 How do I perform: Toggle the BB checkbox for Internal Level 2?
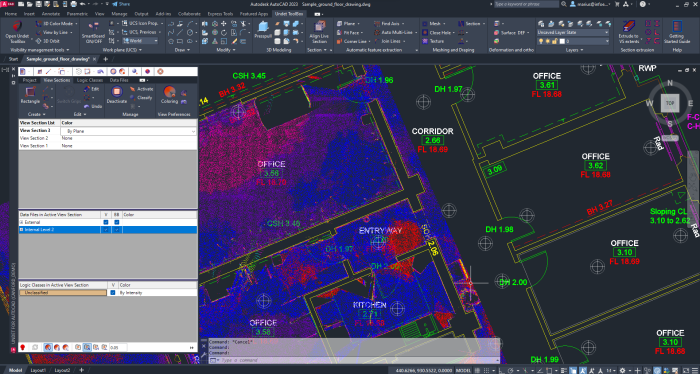pos(117,229)
